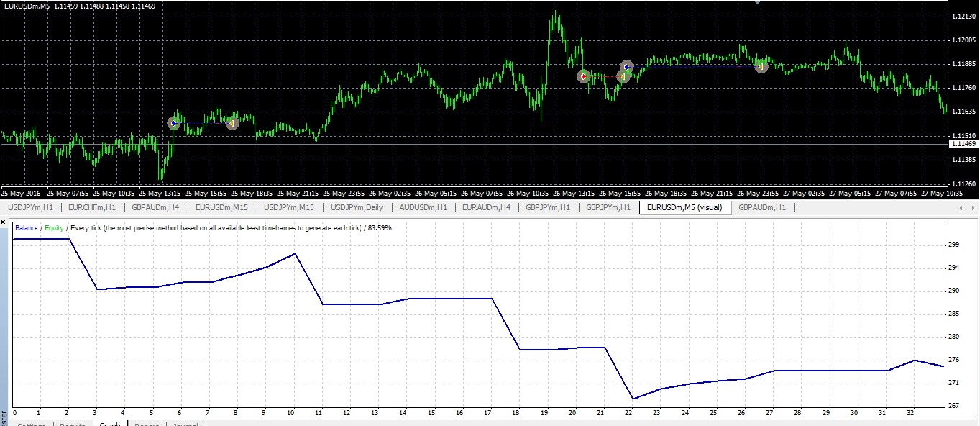980x426 pixels.
Task: Click the trade close marker near 26 May 23:55
Action: [761, 66]
